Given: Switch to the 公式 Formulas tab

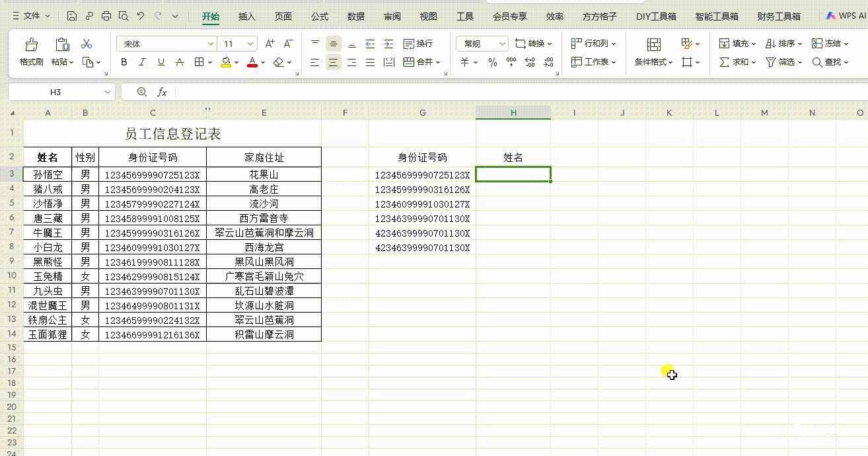Looking at the screenshot, I should [x=320, y=17].
